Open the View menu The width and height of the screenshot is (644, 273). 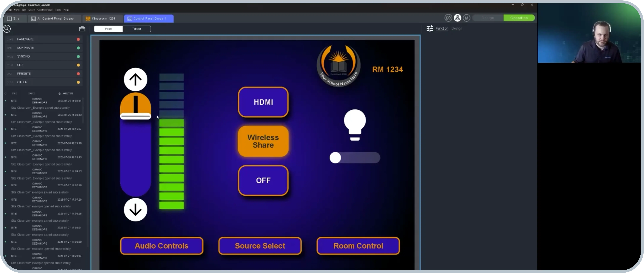[17, 10]
